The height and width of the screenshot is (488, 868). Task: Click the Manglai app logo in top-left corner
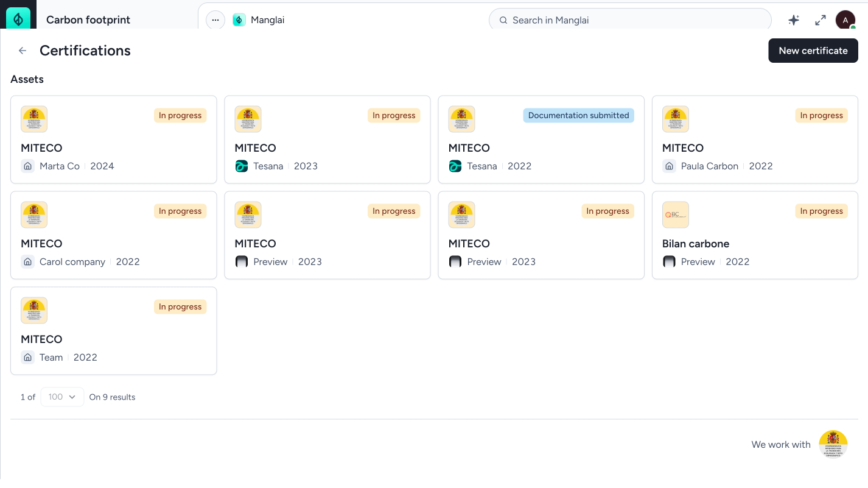[x=18, y=18]
